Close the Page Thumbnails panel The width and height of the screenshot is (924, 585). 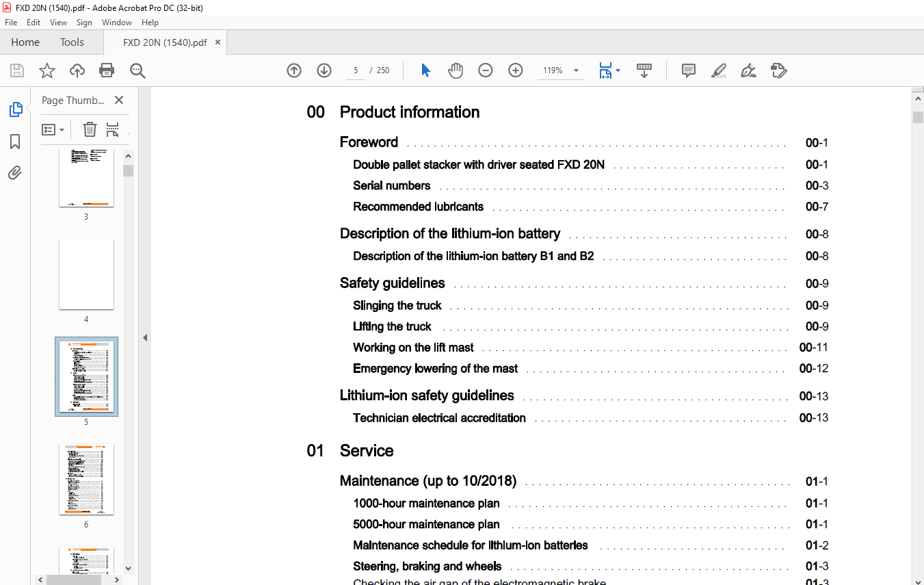pyautogui.click(x=119, y=100)
